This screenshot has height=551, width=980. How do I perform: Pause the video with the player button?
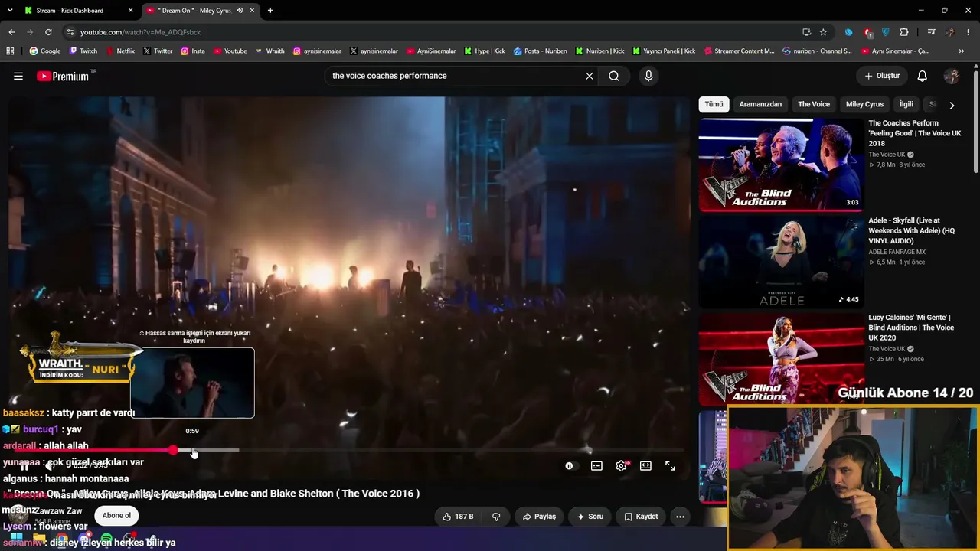pyautogui.click(x=25, y=466)
